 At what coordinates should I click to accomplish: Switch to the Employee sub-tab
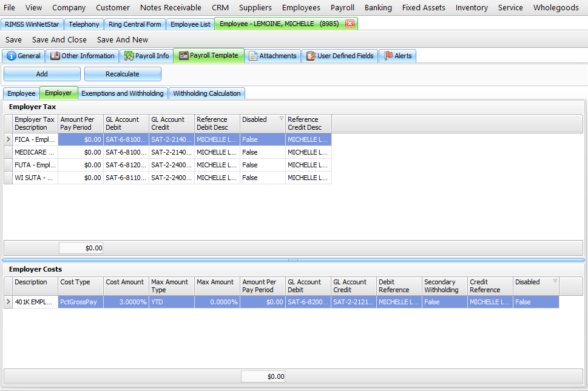(21, 93)
